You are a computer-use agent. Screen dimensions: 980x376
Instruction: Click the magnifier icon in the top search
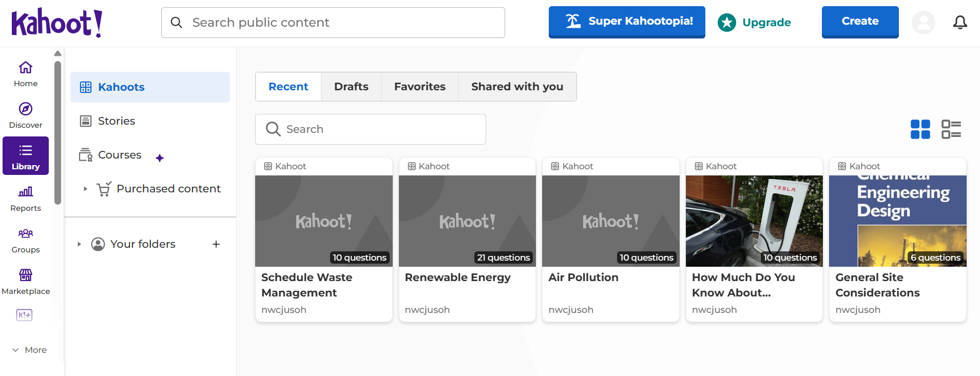click(177, 23)
